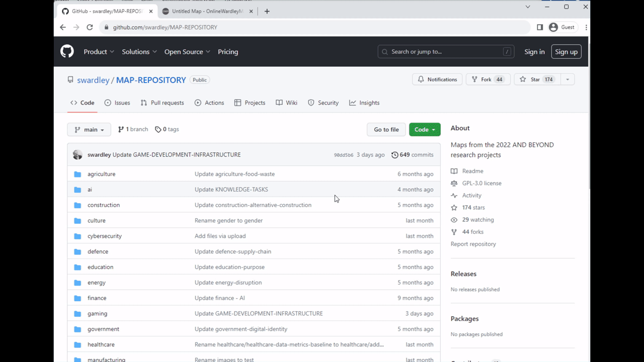Focus the Search or jump to field

[446, 52]
